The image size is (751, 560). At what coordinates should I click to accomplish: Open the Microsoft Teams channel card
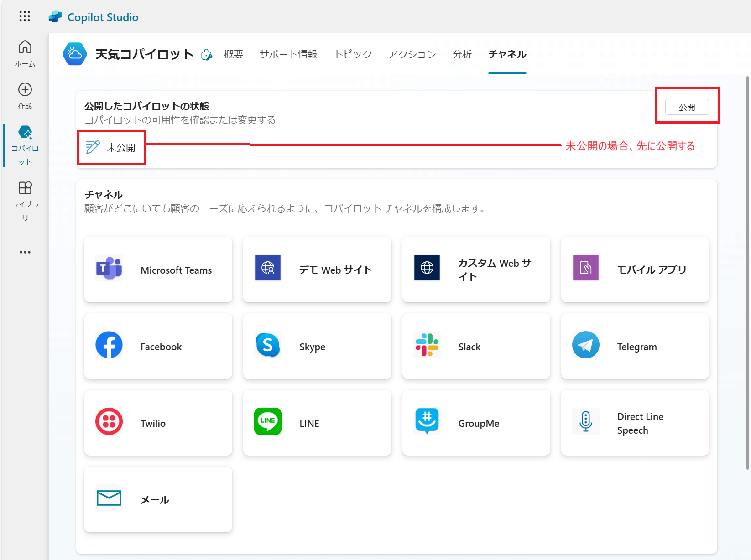pos(158,270)
